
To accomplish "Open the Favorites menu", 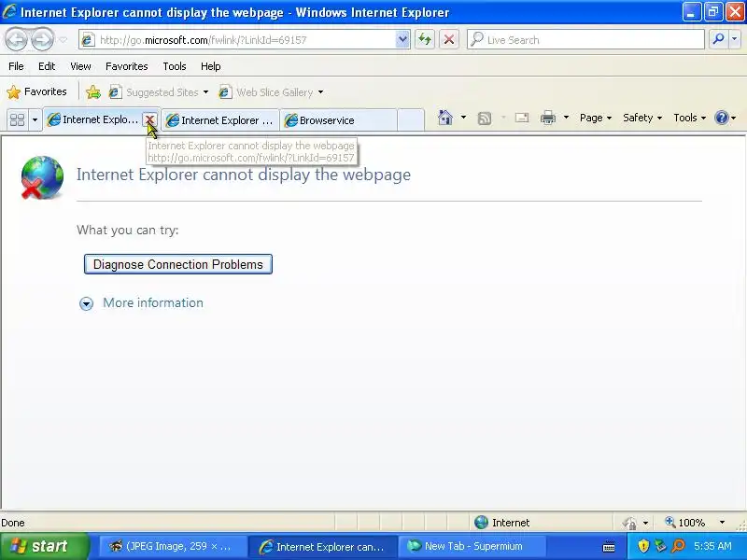I will pyautogui.click(x=127, y=66).
